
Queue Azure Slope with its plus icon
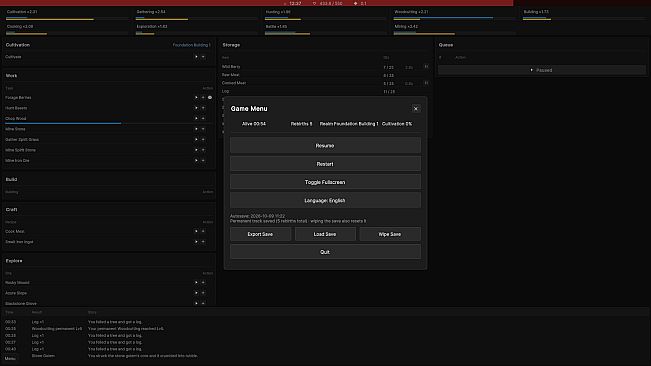point(203,293)
